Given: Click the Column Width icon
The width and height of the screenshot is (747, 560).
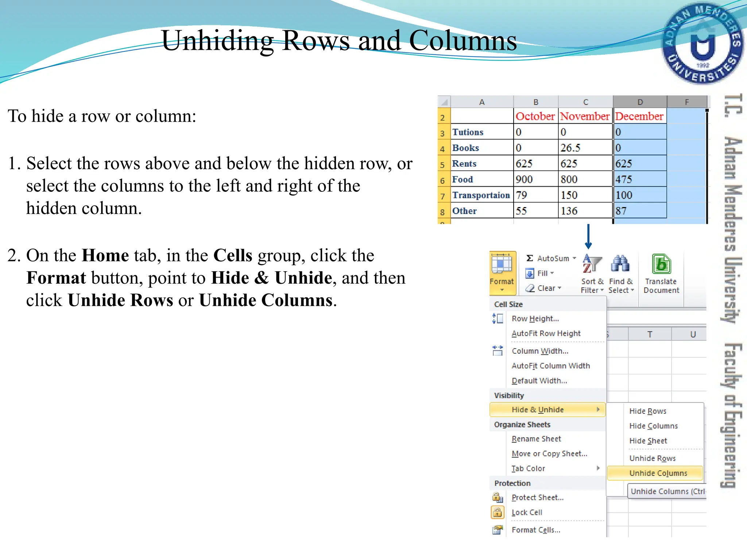Looking at the screenshot, I should 498,351.
